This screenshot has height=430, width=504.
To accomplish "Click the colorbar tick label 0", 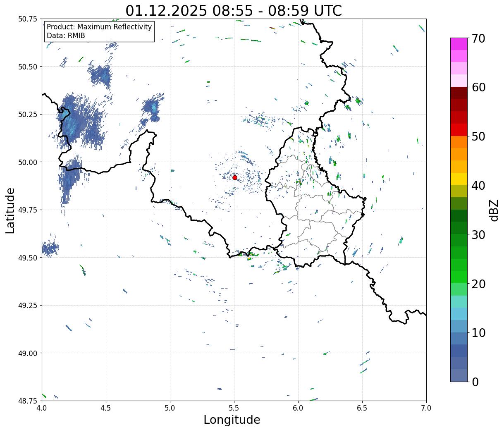I will click(475, 382).
